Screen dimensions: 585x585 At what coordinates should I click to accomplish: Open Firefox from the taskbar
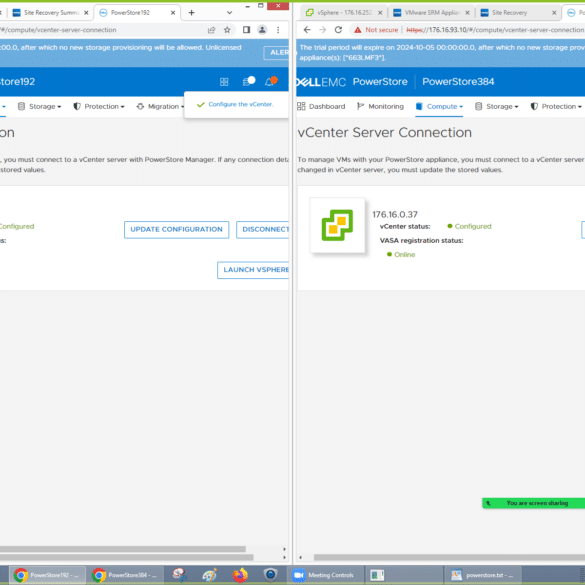tap(240, 575)
